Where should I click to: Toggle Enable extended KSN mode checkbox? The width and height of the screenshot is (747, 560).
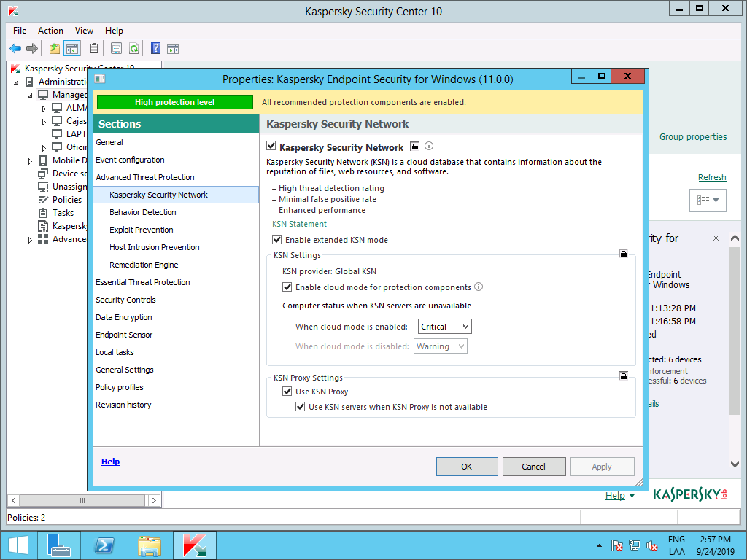(276, 239)
